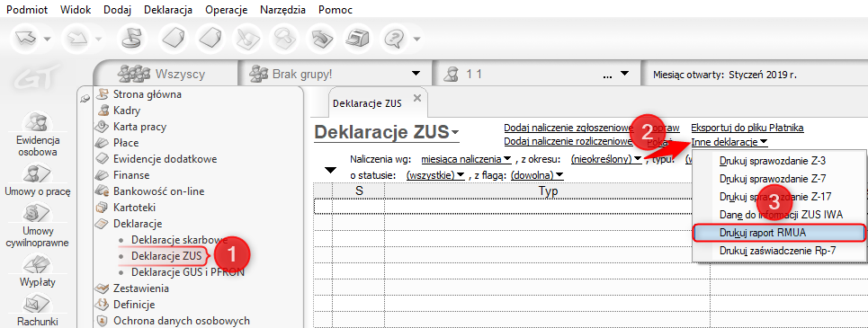Open the Deklaracja menu
The width and height of the screenshot is (868, 328).
click(167, 9)
